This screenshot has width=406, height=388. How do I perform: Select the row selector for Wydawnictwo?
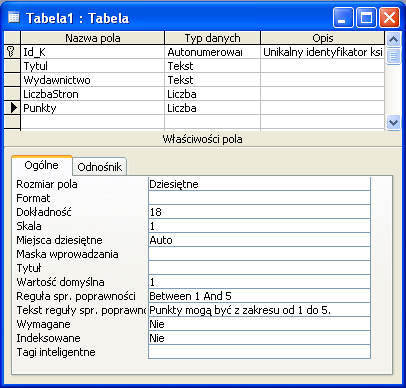12,80
